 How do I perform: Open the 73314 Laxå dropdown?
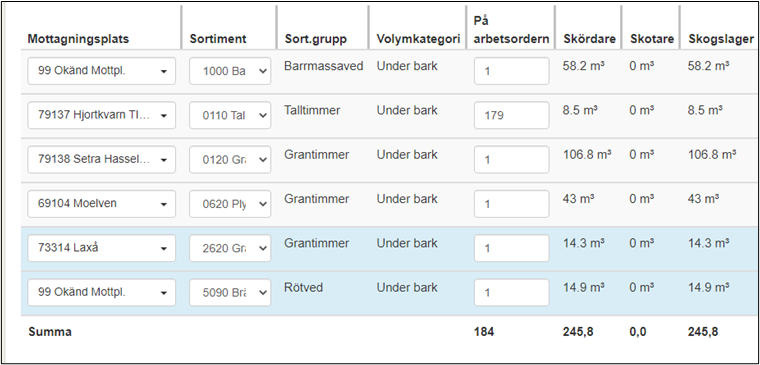[101, 248]
